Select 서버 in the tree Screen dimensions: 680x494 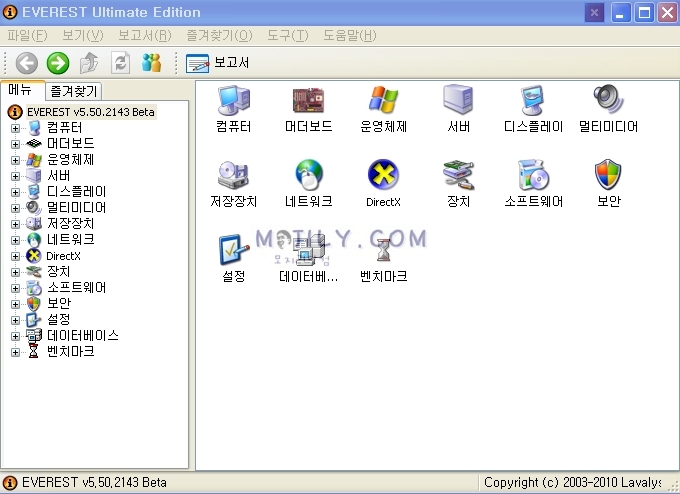(58, 176)
